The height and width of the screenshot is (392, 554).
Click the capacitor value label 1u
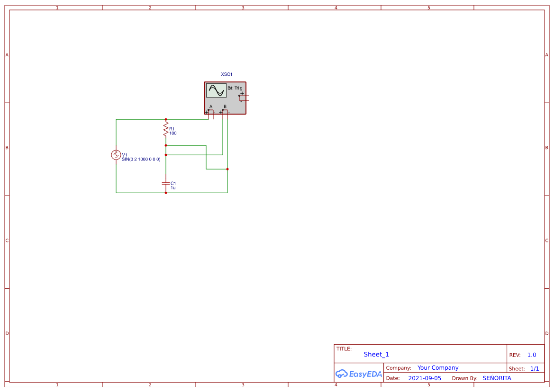coord(173,187)
